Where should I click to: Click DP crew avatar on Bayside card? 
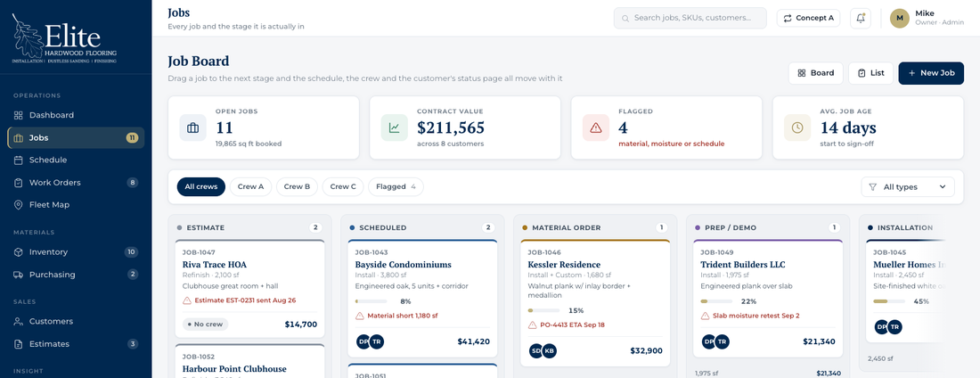tap(363, 341)
